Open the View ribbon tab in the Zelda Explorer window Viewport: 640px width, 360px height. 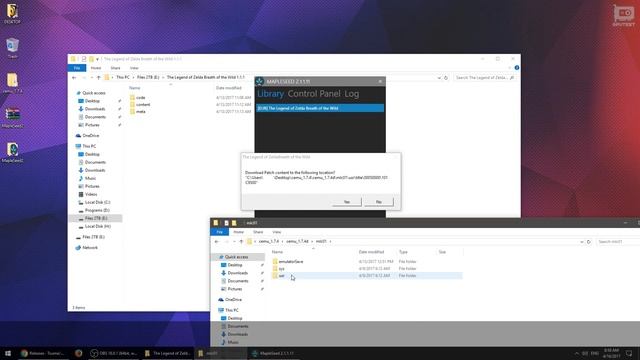tap(134, 68)
